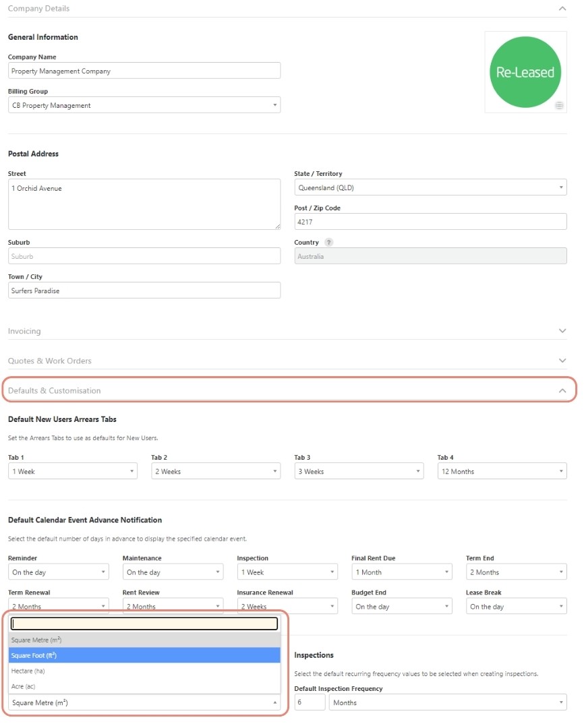Open the Term Renewal dropdown

(58, 605)
